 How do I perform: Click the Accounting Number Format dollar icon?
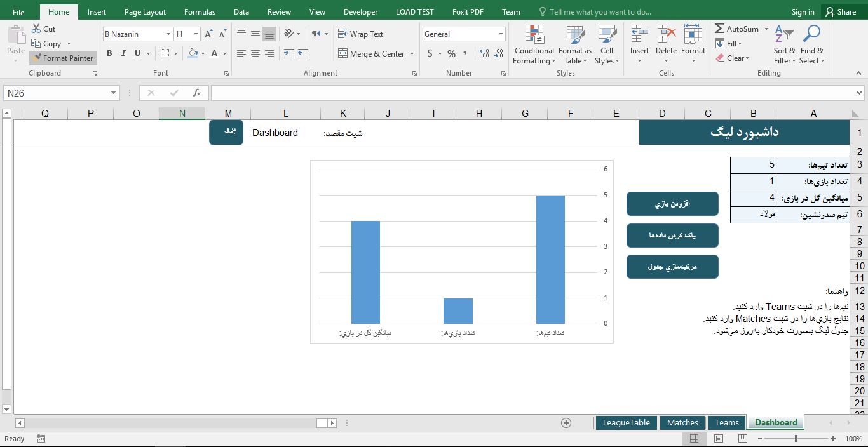[x=430, y=53]
